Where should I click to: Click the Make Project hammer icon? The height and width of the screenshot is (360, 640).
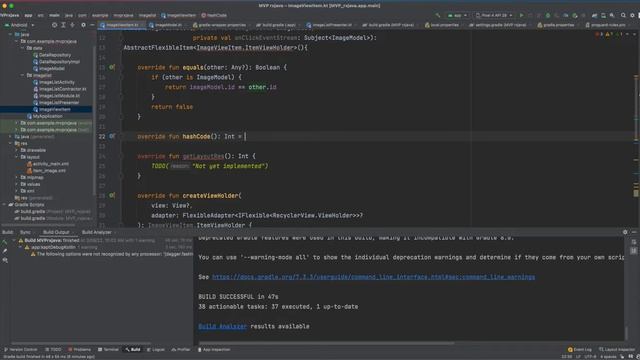point(438,16)
